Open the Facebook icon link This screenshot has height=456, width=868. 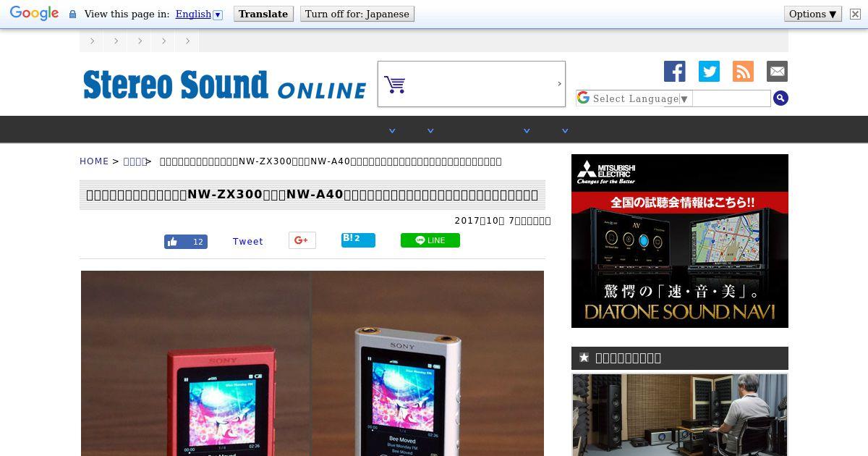674,71
